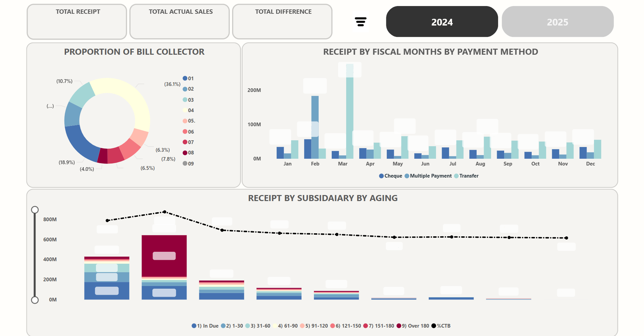Click the Sep month axis label
Screen dimensions: 644x336
(x=508, y=164)
